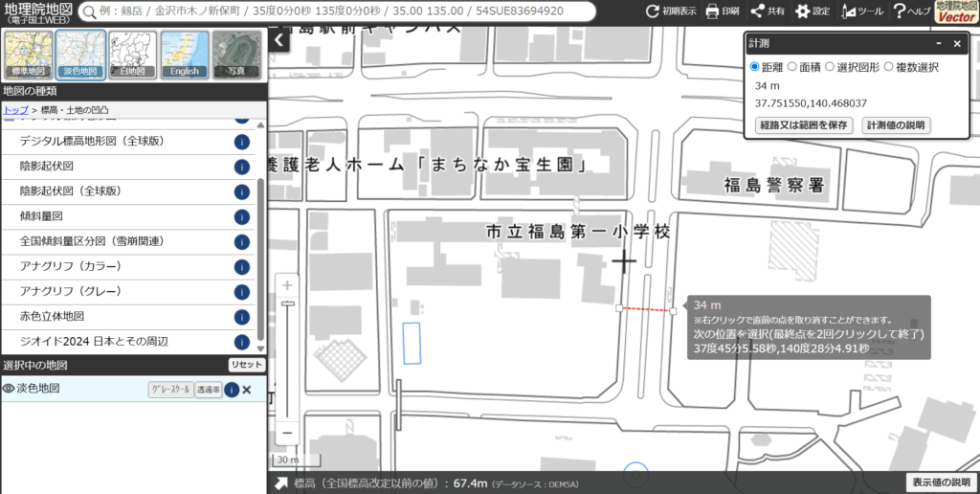Click the map zoom slider handle

coord(287,303)
